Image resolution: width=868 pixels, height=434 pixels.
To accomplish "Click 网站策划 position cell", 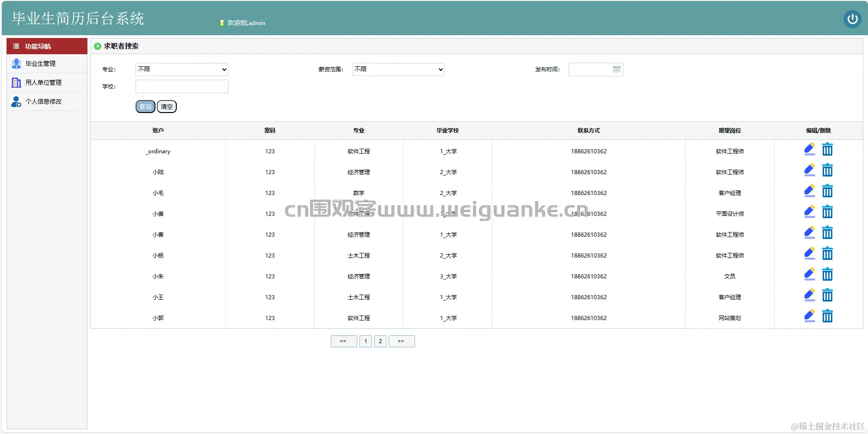I will click(730, 318).
